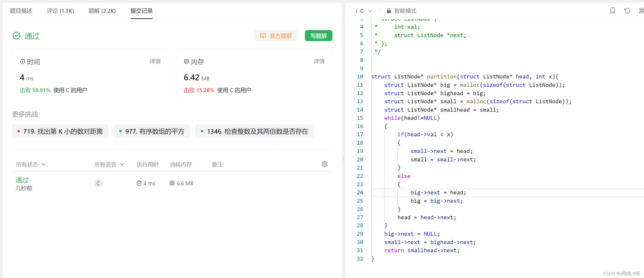Click the green 通过 checkmark icon

tap(17, 36)
